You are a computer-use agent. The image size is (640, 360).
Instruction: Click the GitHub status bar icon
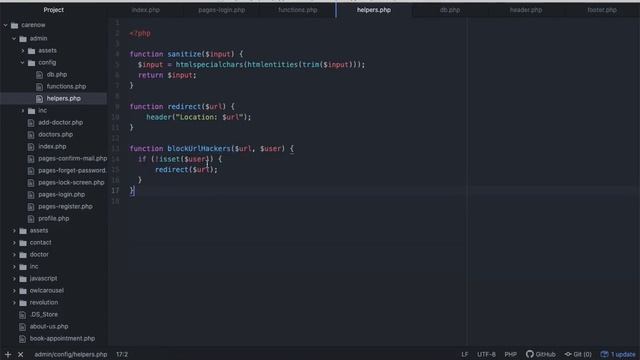(x=530, y=354)
